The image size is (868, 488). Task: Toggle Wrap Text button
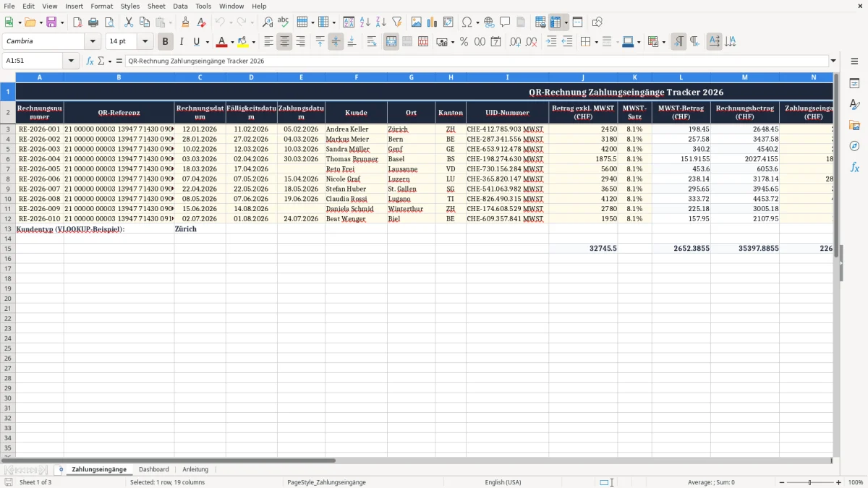click(371, 42)
